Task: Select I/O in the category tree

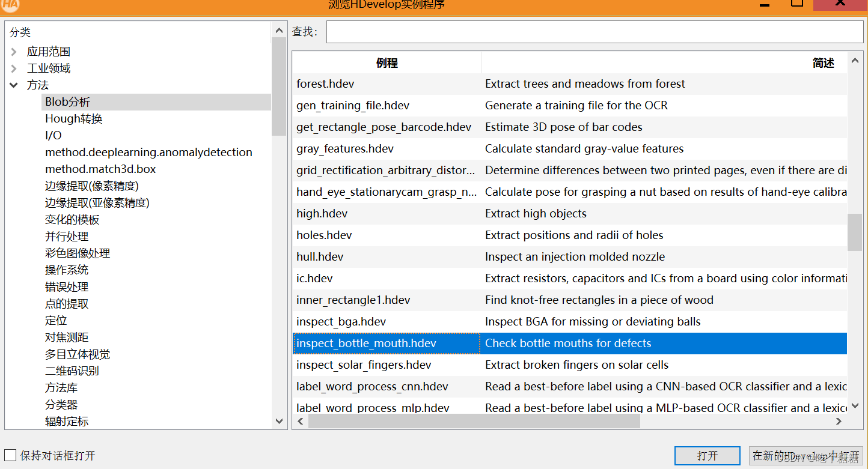Action: coord(53,136)
